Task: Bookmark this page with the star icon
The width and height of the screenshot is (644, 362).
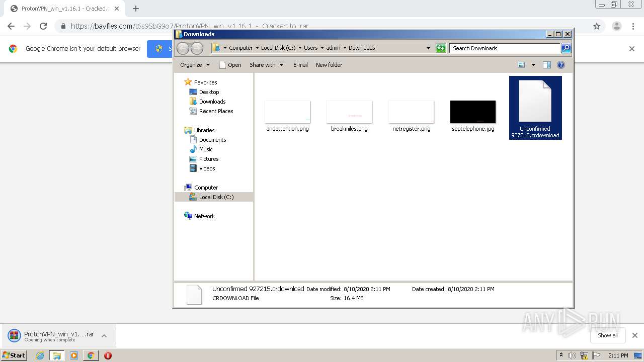Action: click(x=597, y=26)
